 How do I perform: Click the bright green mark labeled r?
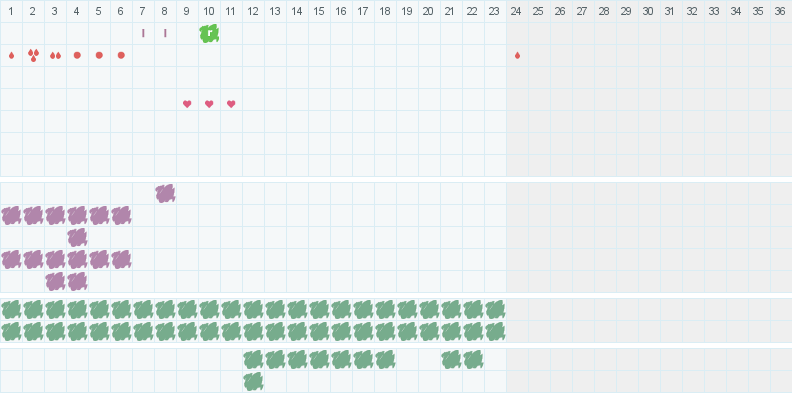(209, 33)
